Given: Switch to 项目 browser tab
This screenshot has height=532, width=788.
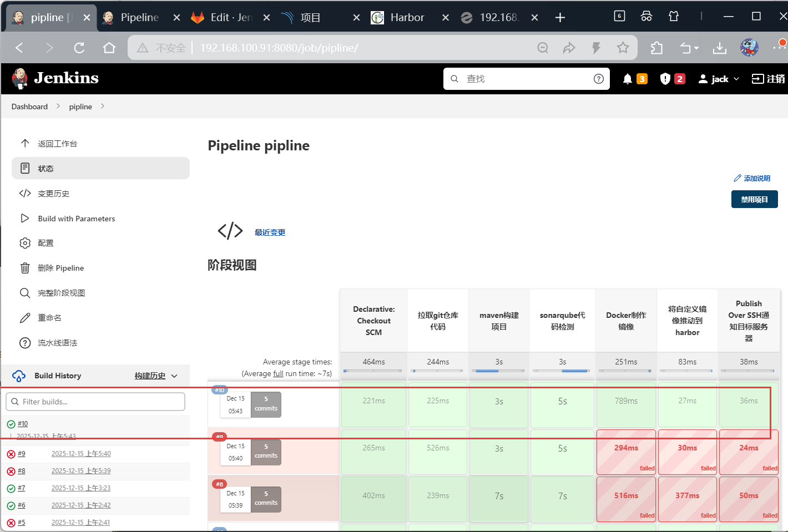Looking at the screenshot, I should click(321, 18).
